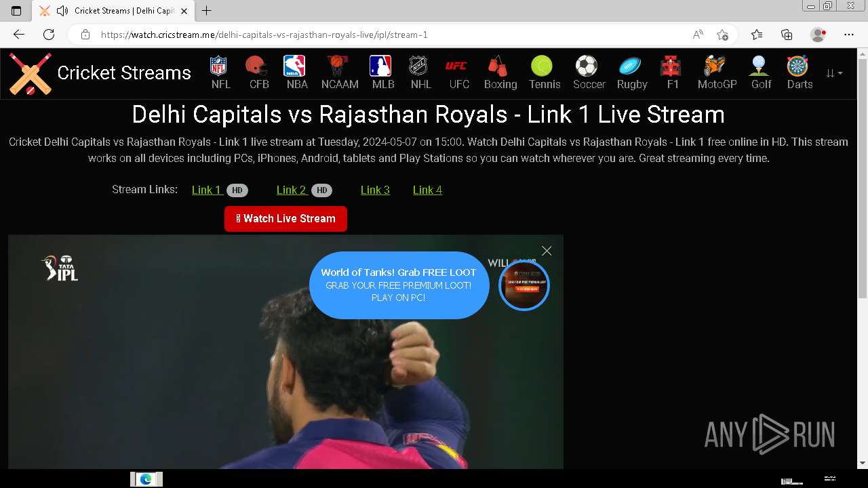Open stream Link 3
The image size is (868, 488).
click(375, 190)
